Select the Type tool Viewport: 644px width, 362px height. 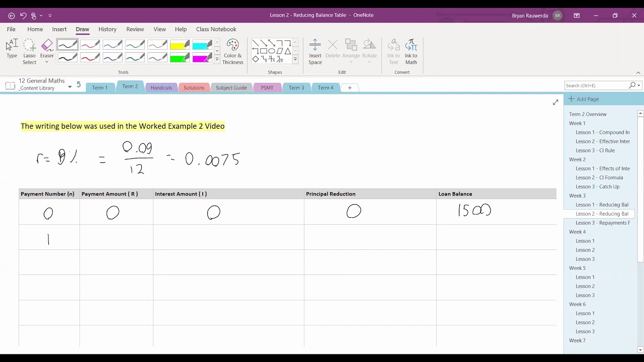coord(12,49)
